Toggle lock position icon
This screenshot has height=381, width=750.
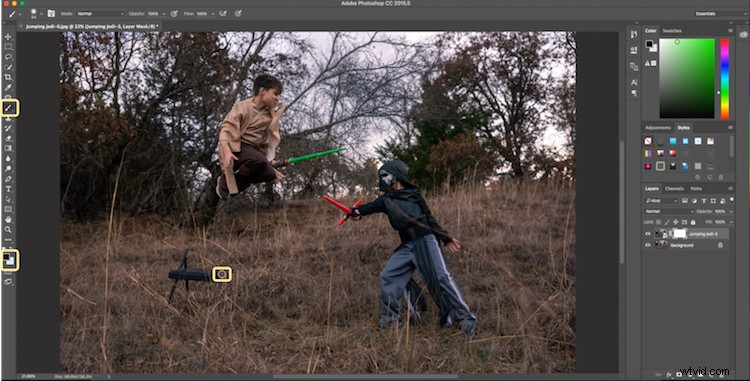click(x=675, y=222)
